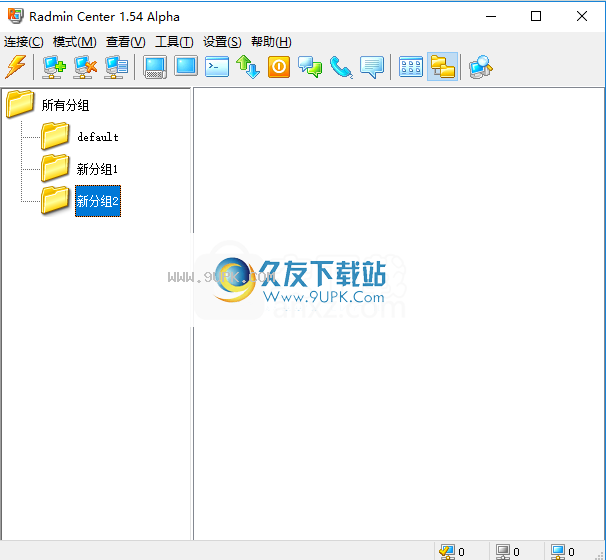The image size is (607, 560).
Task: Select the Send Message icon
Action: coord(372,67)
